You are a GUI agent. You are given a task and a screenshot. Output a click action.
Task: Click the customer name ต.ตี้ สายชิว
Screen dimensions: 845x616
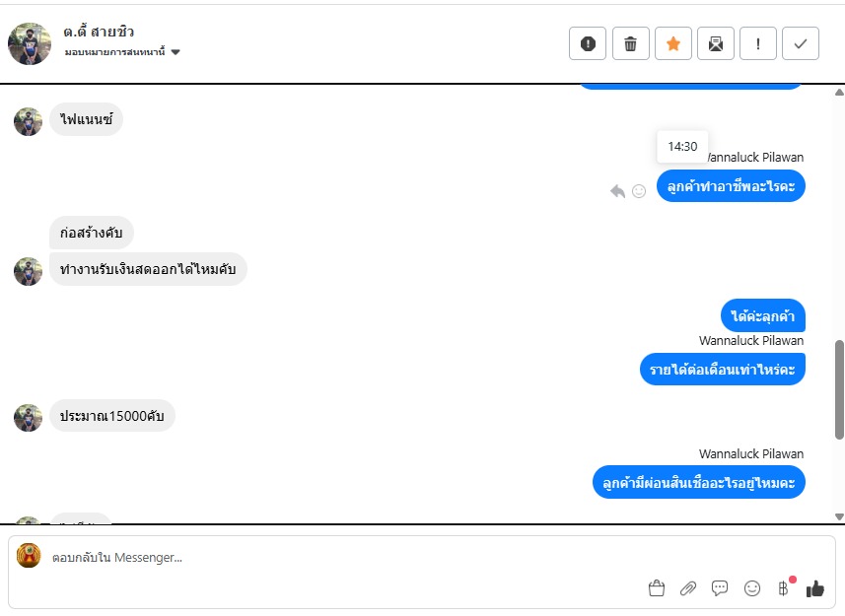click(x=98, y=32)
